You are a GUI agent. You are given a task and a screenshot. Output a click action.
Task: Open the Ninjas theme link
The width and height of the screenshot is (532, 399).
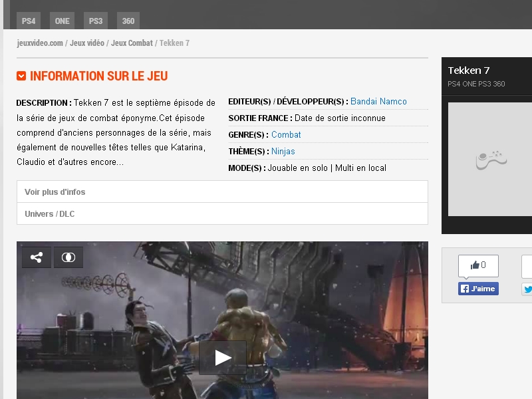coord(283,152)
